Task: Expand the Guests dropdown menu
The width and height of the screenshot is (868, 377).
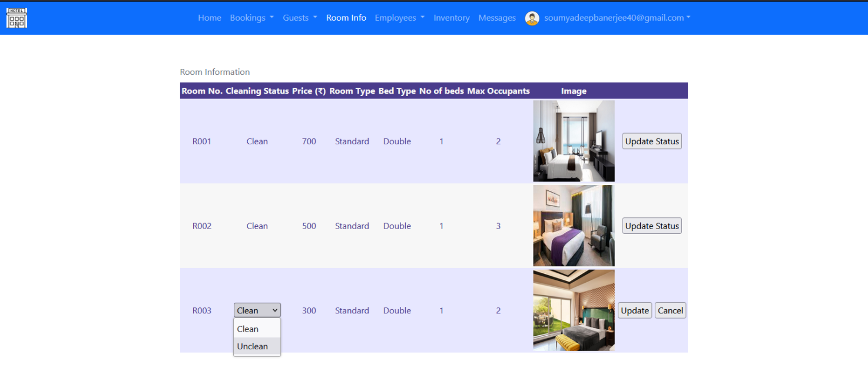Action: click(x=300, y=18)
